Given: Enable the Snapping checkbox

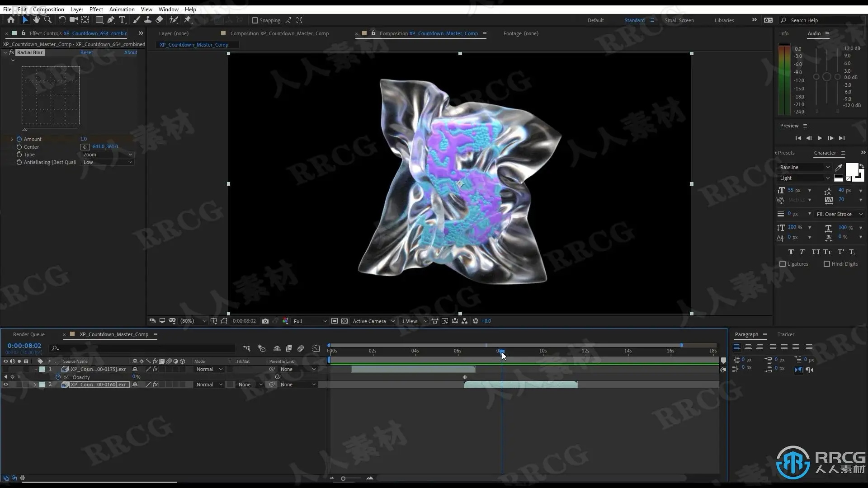Looking at the screenshot, I should coord(255,20).
